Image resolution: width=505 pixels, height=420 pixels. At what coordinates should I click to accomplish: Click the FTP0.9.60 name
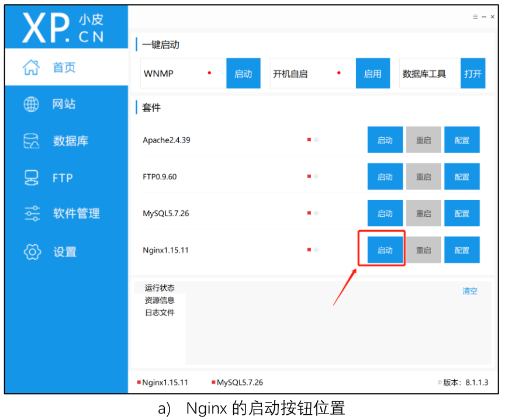[x=160, y=176]
